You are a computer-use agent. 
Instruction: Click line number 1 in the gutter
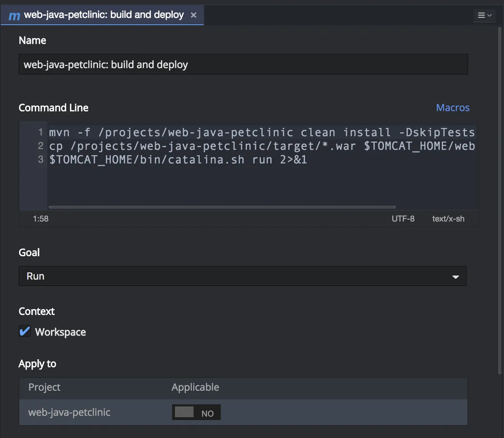point(40,132)
